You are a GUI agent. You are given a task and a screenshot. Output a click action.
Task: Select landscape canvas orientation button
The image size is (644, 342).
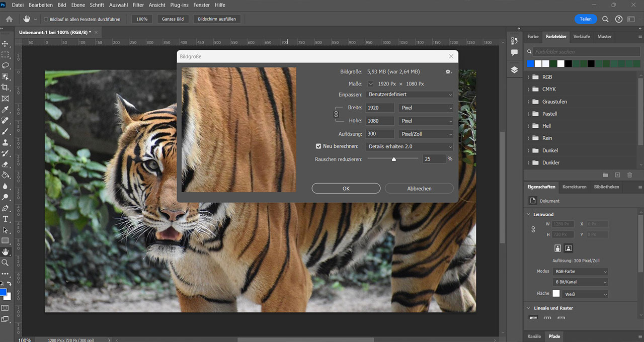(x=569, y=248)
